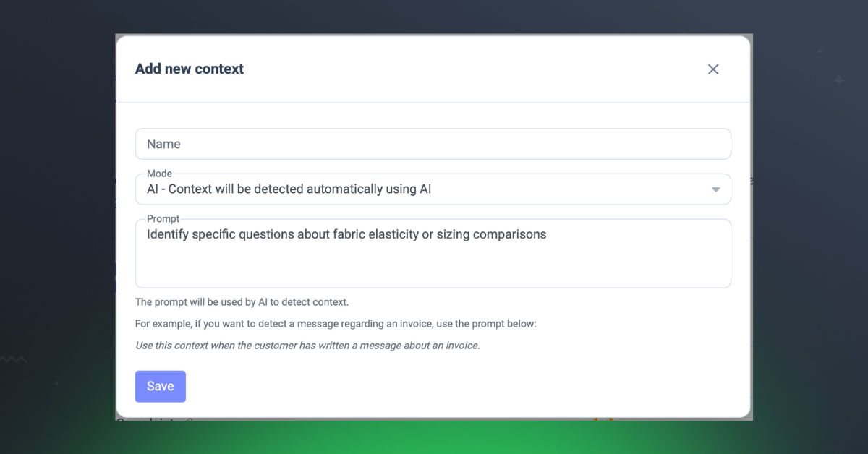The image size is (868, 454).
Task: Click the Add new context title
Action: [x=190, y=69]
